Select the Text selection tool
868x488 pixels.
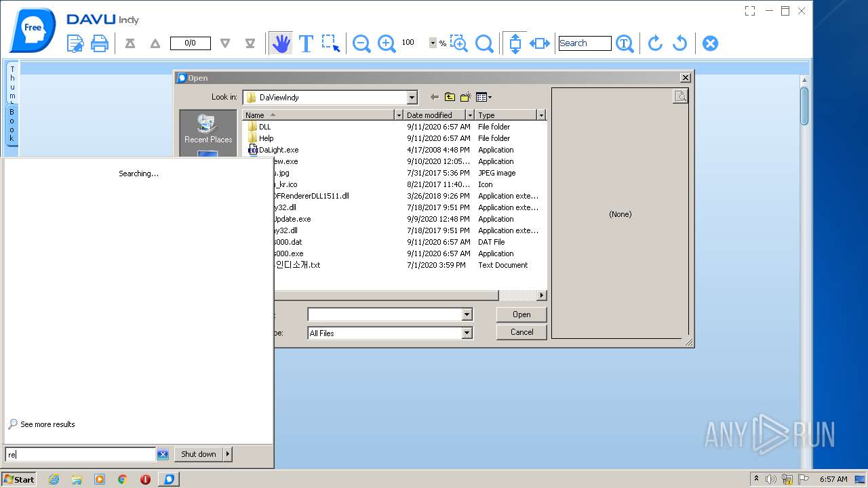click(306, 43)
